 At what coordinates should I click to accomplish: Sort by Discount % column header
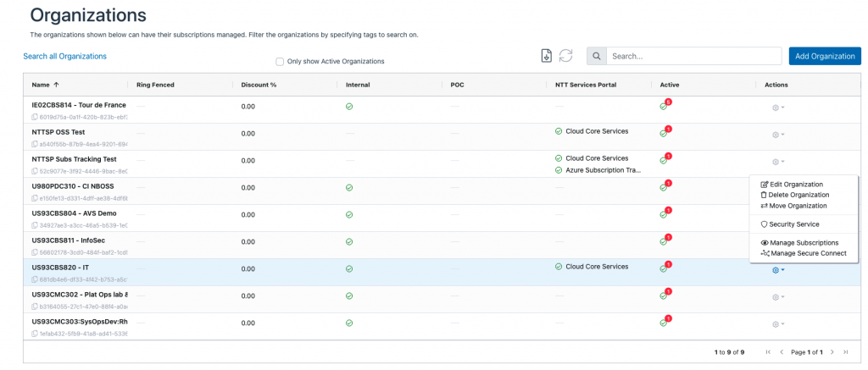point(259,85)
